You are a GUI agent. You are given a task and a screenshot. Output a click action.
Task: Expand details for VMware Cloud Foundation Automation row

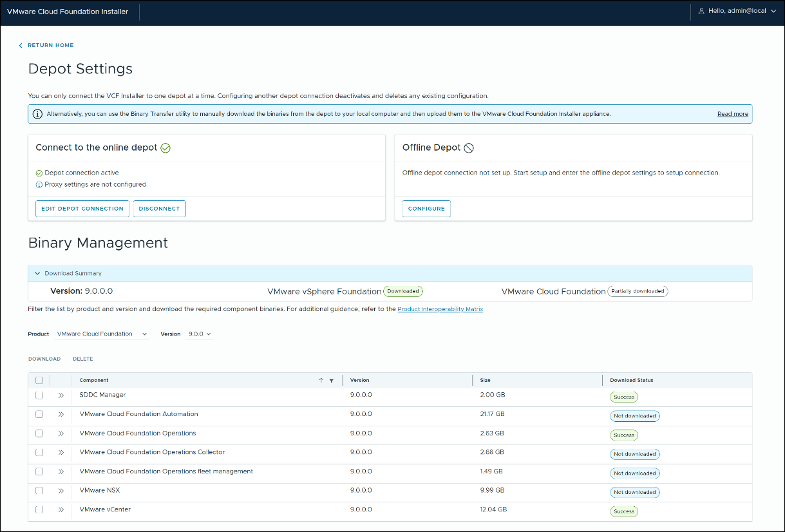coord(61,415)
